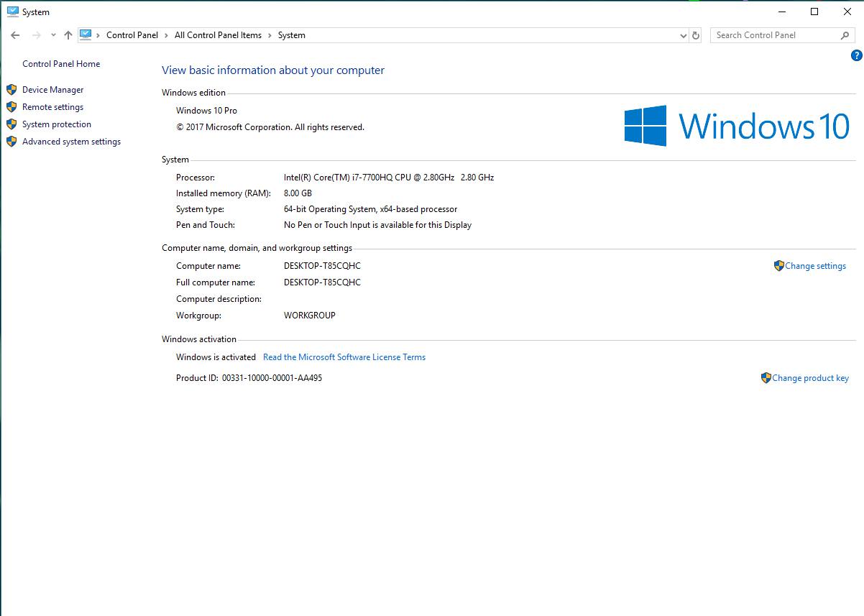
Task: Click 'No Pen or Touch Input' text
Action: pos(378,225)
